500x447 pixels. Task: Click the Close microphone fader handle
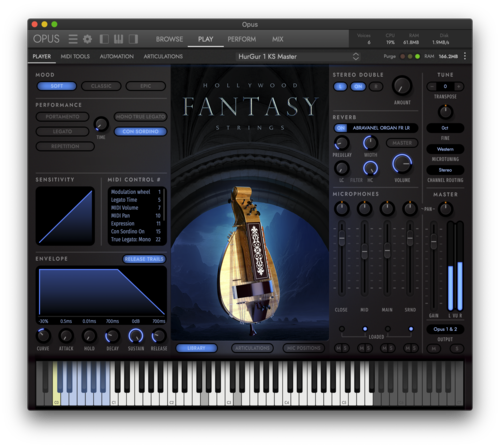click(342, 239)
